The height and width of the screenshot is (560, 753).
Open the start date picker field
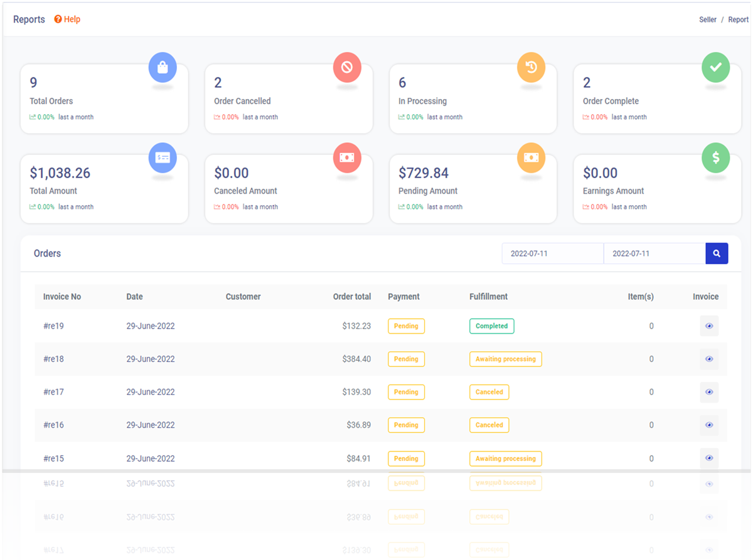[552, 254]
